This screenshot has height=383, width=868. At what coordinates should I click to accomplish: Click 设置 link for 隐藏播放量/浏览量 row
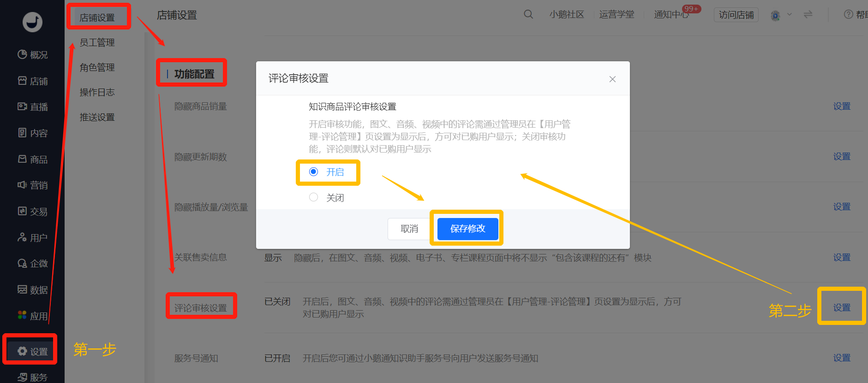(x=842, y=206)
